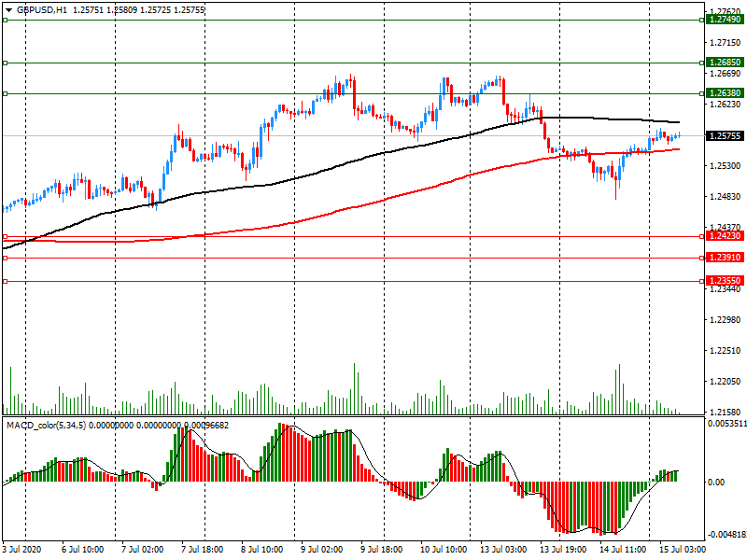Select the middle red line's left square handle
Screen dimensions: 747x560
5,258
